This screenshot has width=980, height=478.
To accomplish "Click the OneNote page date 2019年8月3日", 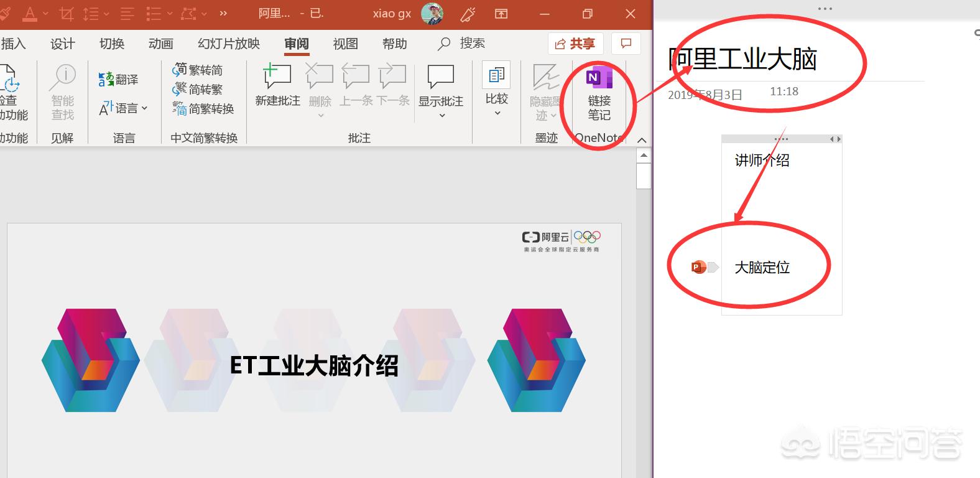I will 705,95.
